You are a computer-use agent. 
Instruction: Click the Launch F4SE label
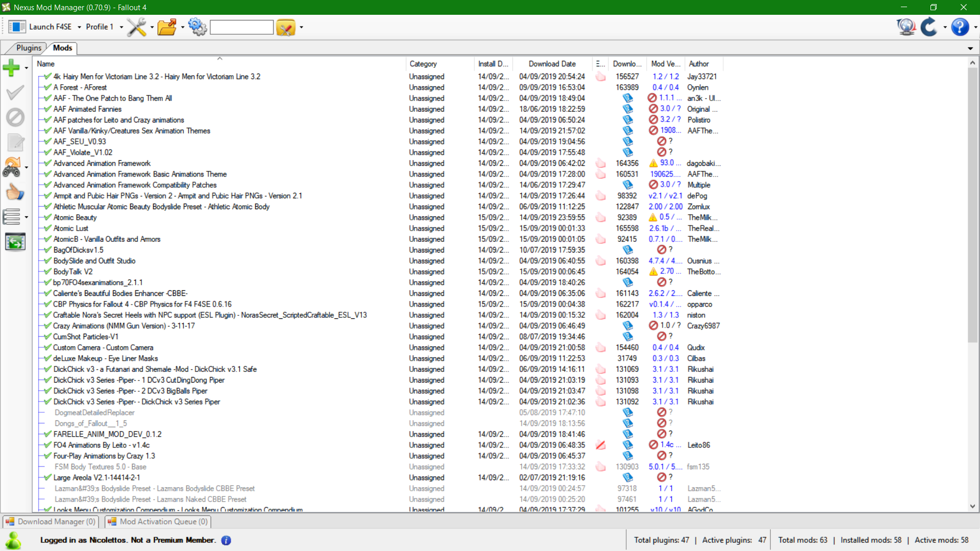point(50,27)
